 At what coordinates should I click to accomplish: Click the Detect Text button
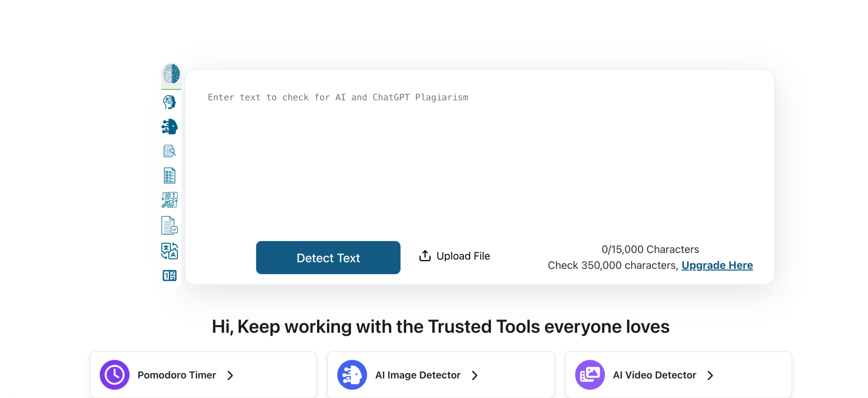[328, 258]
